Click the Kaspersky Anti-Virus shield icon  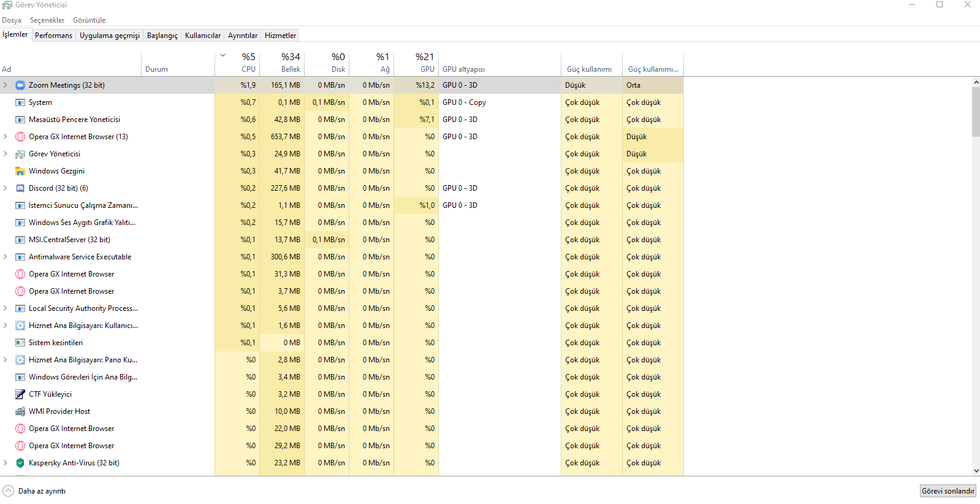(x=20, y=463)
